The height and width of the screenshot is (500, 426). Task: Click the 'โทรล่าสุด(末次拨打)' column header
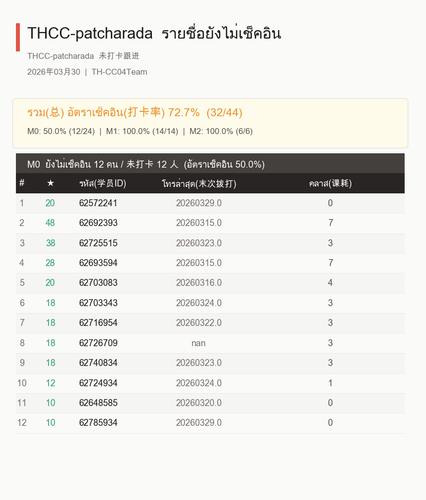[x=199, y=183]
